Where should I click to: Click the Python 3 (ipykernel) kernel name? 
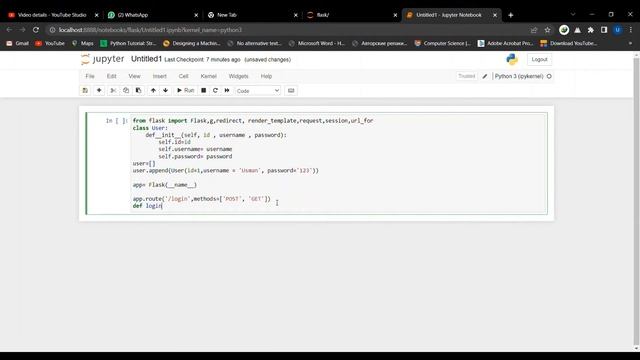(519, 76)
